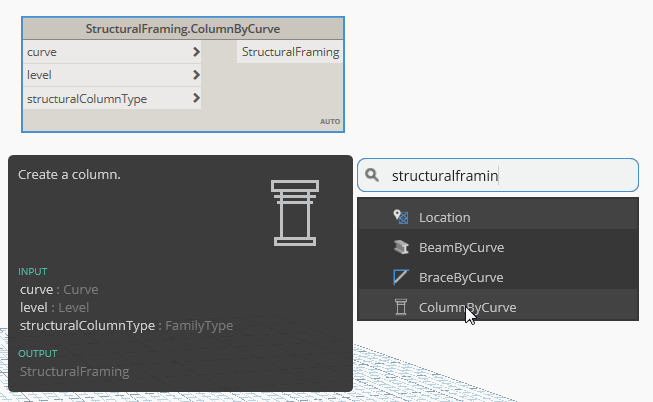This screenshot has width=653, height=402.
Task: Click the BraceByCurve diagonal brace icon
Action: (x=400, y=277)
